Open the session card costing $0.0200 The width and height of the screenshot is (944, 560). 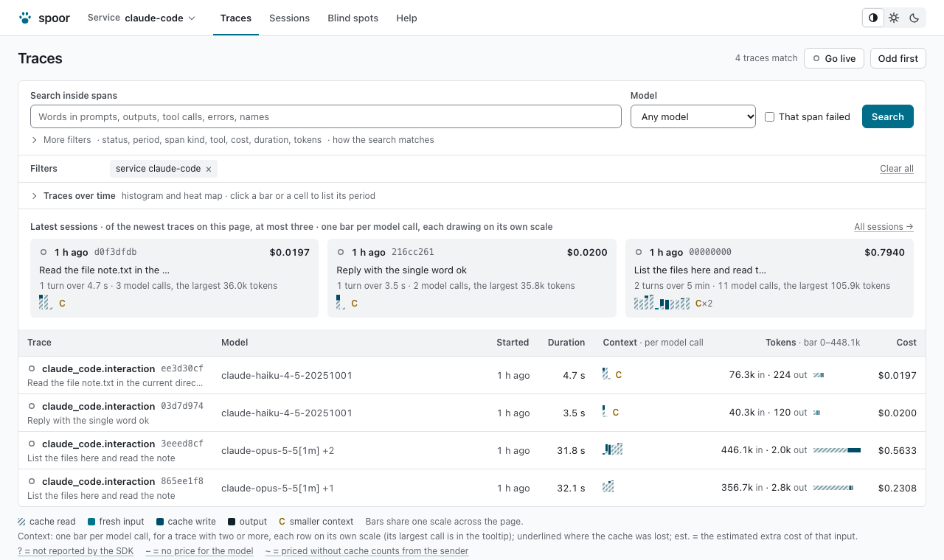tap(472, 278)
